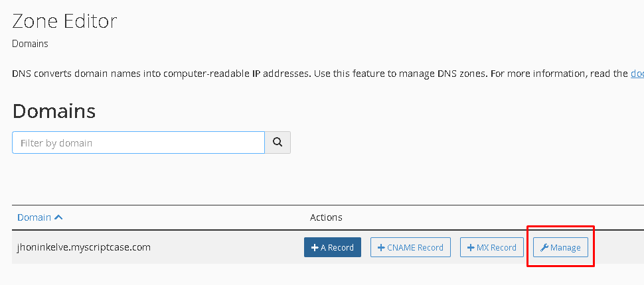Click the plus icon on A Record

click(315, 248)
